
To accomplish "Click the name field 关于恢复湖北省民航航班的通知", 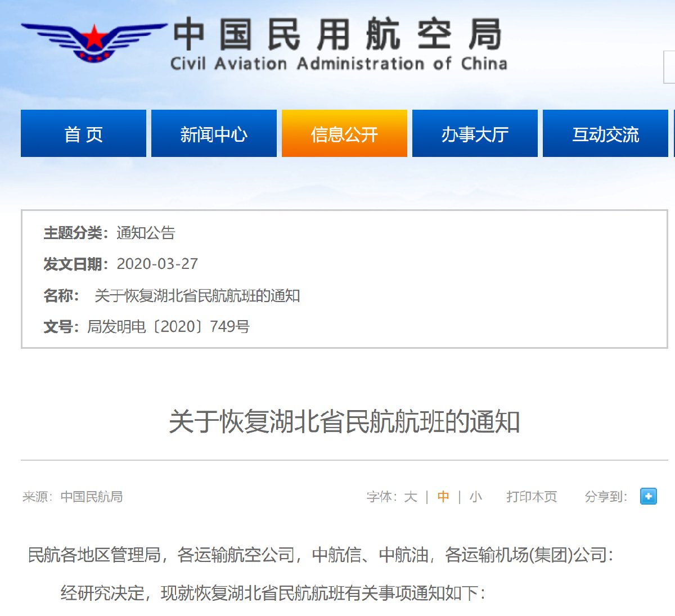I will click(197, 295).
